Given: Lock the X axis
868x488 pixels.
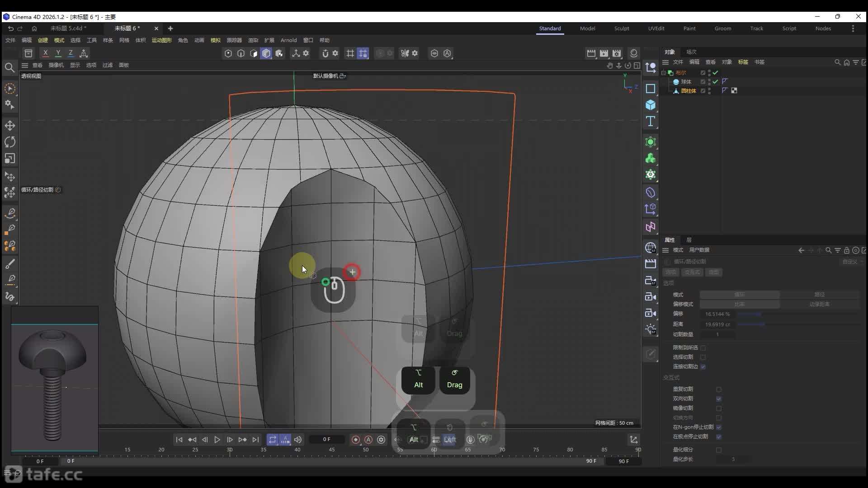Looking at the screenshot, I should [45, 53].
